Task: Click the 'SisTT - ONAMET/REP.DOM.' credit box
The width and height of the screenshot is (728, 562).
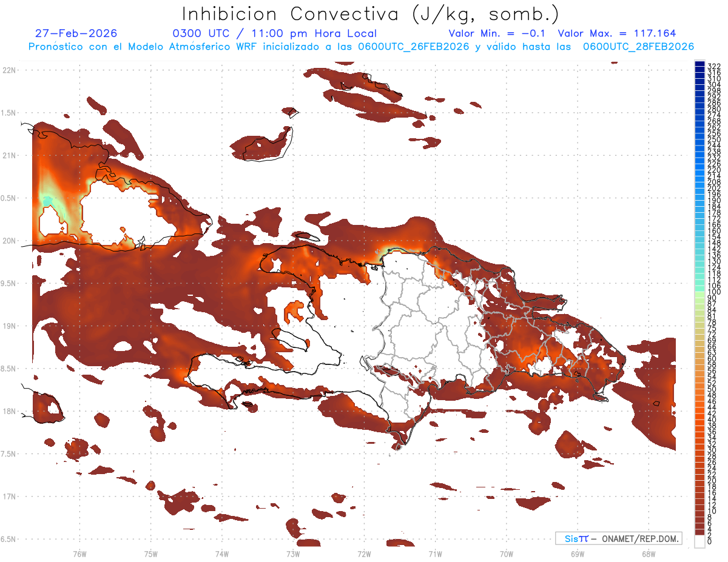Action: pyautogui.click(x=618, y=538)
